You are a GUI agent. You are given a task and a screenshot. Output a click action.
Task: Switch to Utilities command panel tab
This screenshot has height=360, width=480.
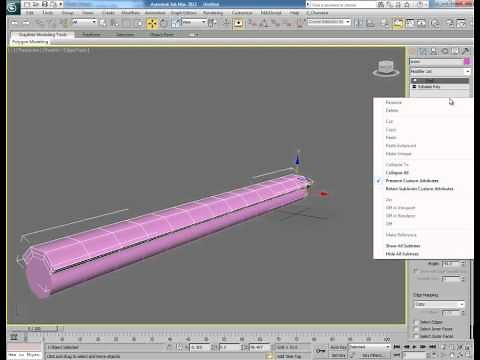466,51
